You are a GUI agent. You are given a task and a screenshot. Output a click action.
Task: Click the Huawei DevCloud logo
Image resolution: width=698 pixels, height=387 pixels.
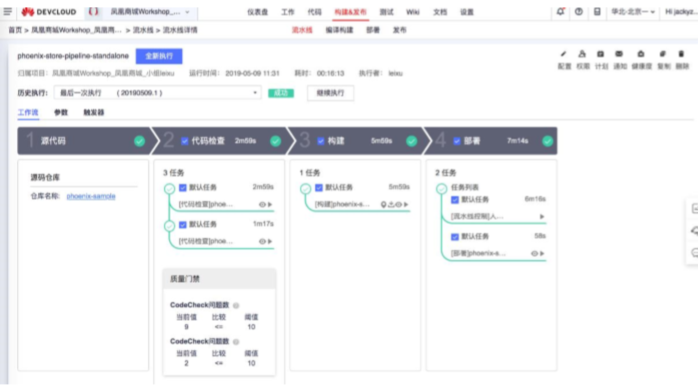click(49, 12)
